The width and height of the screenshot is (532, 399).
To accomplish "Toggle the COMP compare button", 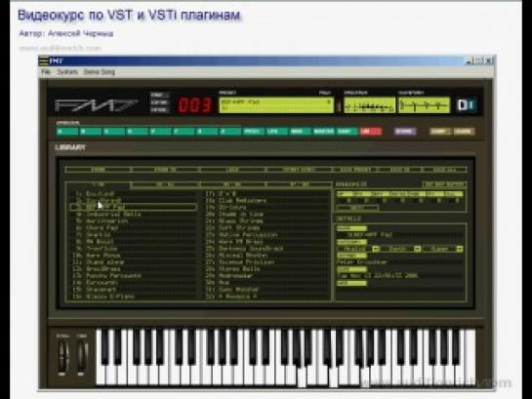I will (x=440, y=132).
